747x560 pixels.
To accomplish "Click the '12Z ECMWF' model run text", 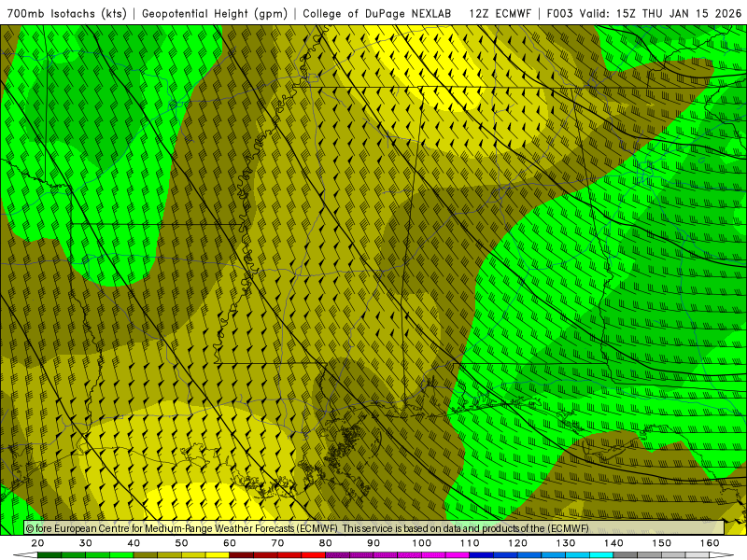I will 500,13.
